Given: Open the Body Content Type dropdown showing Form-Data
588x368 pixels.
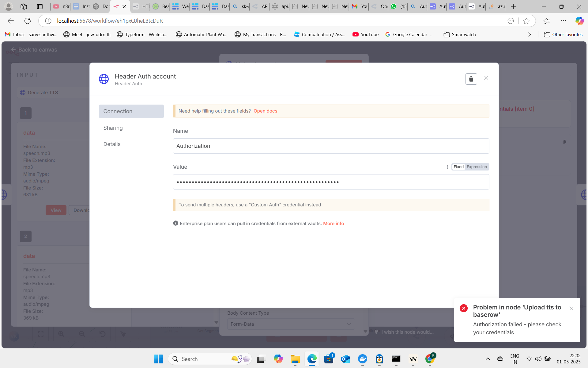Looking at the screenshot, I should pyautogui.click(x=290, y=324).
